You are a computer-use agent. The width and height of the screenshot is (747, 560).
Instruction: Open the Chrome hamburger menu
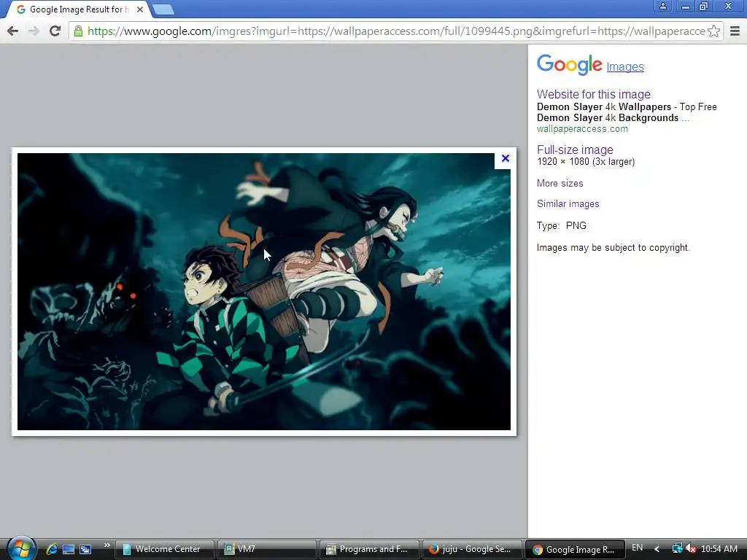(x=735, y=31)
